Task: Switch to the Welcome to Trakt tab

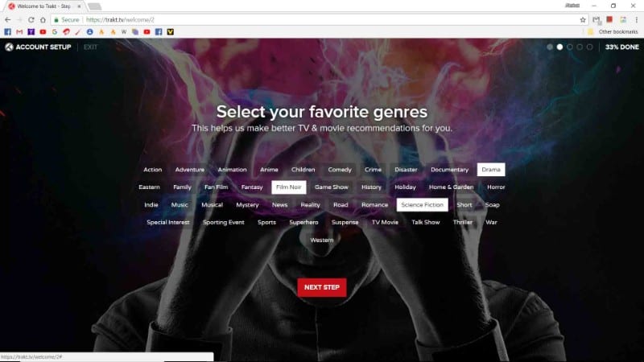Action: [x=44, y=6]
